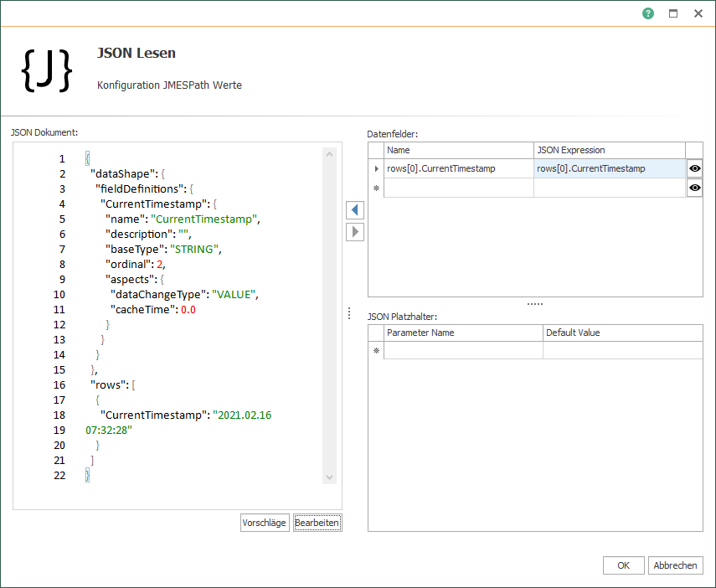
Task: Click the horizontal splitter dots between grids
Action: (535, 304)
